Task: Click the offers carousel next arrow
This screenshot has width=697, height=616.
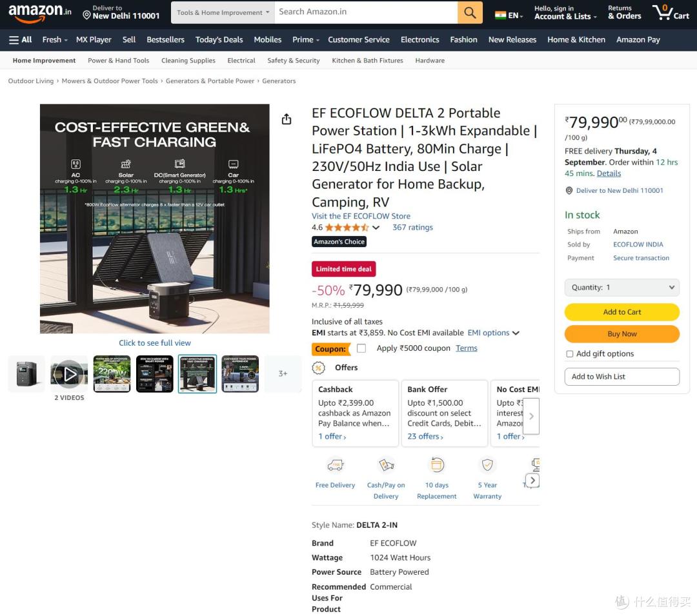Action: pos(531,416)
